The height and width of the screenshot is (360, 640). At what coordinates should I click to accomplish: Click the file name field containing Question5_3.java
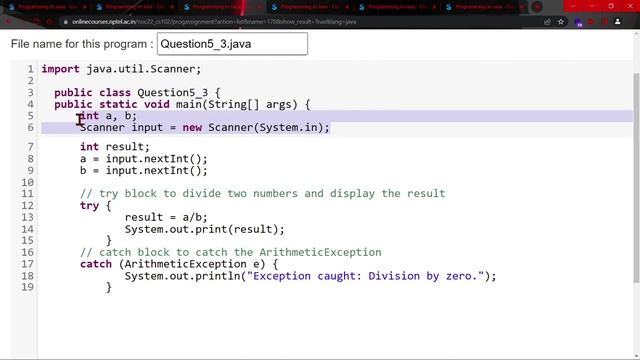click(232, 44)
